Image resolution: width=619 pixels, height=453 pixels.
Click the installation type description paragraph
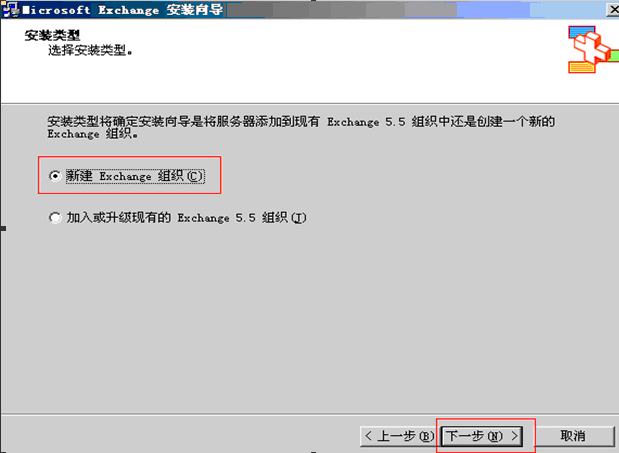pyautogui.click(x=301, y=127)
